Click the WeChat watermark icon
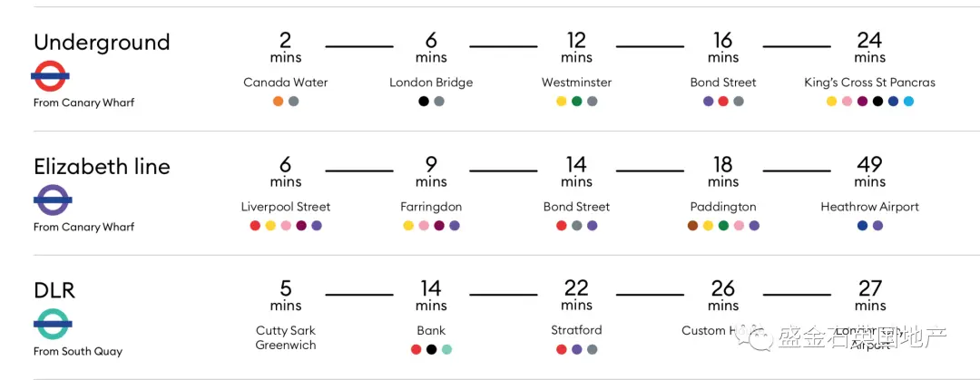The width and height of the screenshot is (980, 380). pos(754,337)
